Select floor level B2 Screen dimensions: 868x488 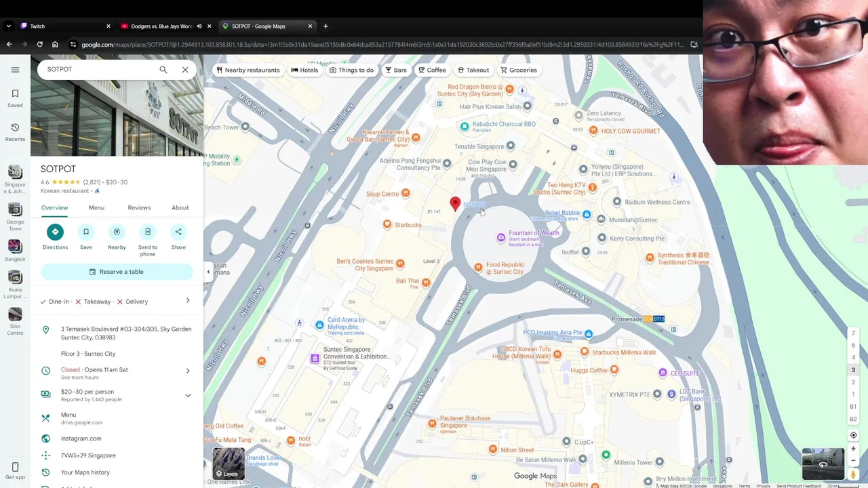coord(853,419)
